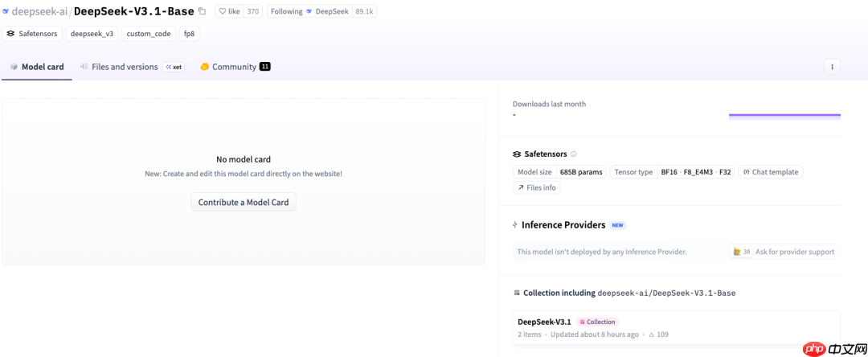Click the heart like button
This screenshot has width=868, height=357.
tap(228, 11)
